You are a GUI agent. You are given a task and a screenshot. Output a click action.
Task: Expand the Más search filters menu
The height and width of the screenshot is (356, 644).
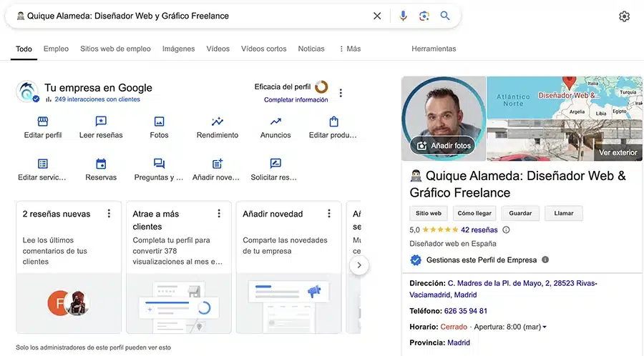click(350, 49)
